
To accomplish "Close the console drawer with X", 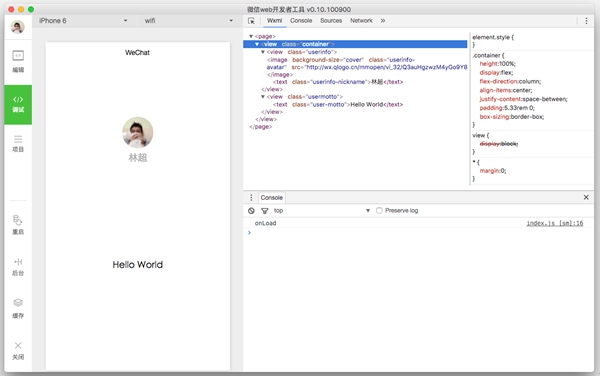I will point(586,197).
